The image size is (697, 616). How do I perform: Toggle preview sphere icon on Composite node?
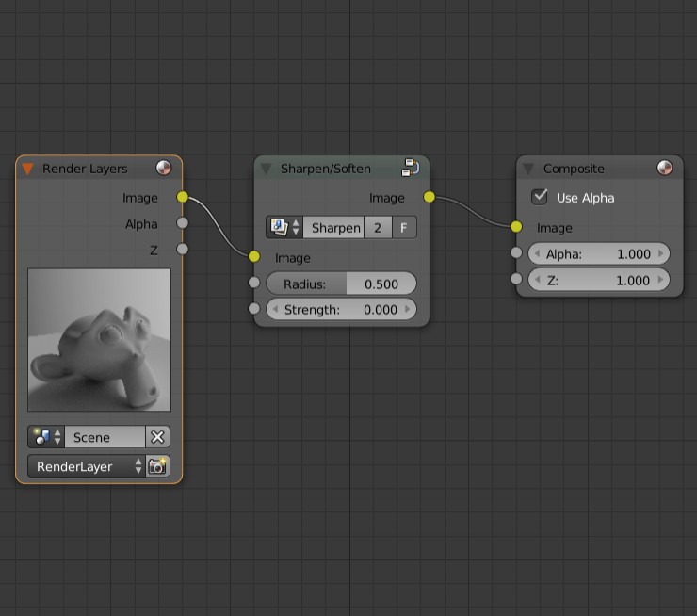click(664, 169)
